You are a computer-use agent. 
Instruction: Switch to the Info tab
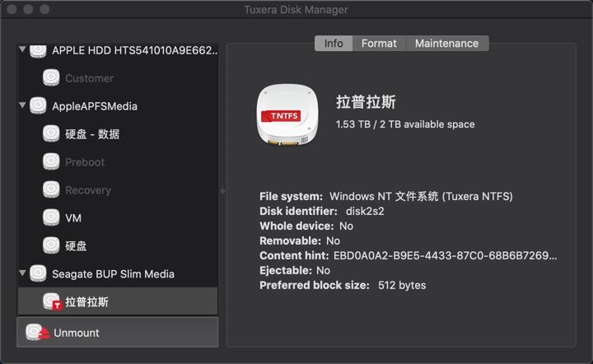(x=334, y=44)
